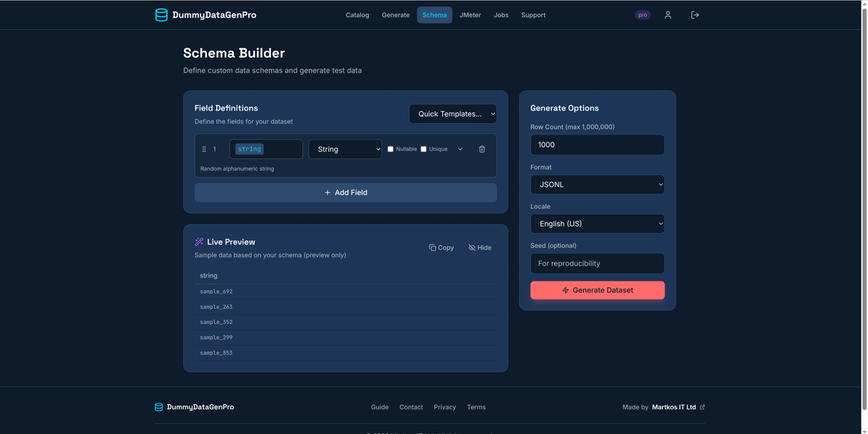Click the external link icon beside Martkos IT Ltd
Screen dimensions: 868x434
pos(702,407)
